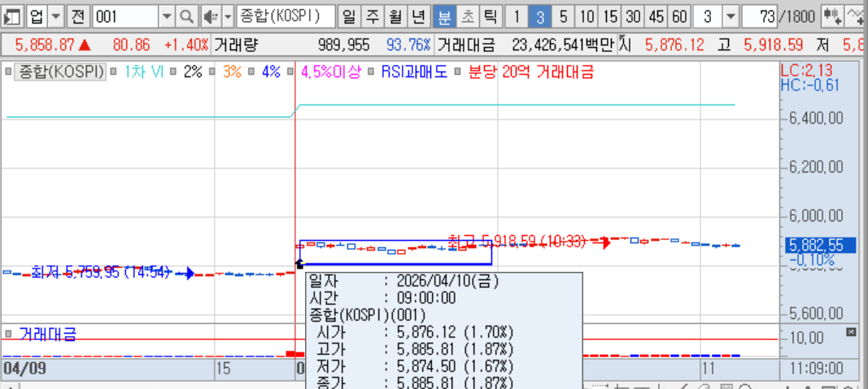Toggle the square marker beside 종합(KOSPI) legend
The height and width of the screenshot is (389, 868).
(x=8, y=72)
